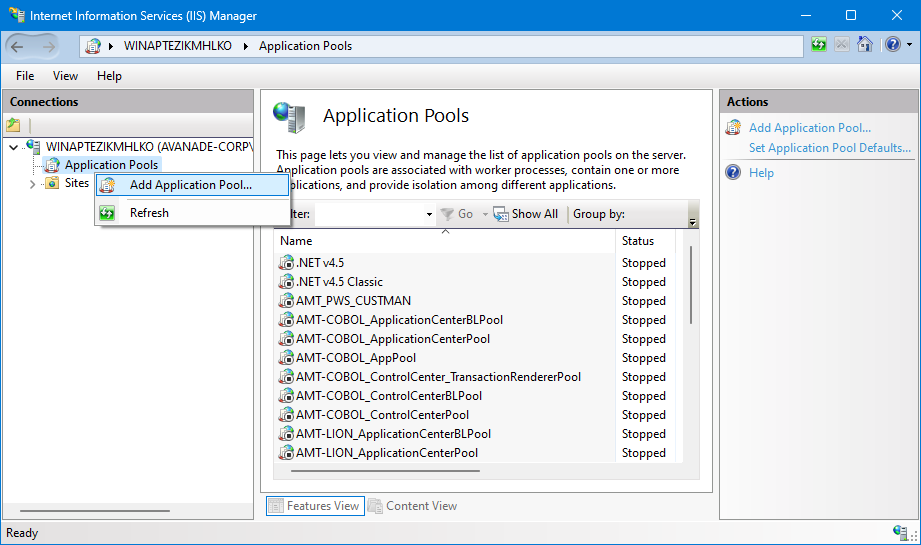Open the toolbar overflow arrow next to Group by
The height and width of the screenshot is (545, 921).
[x=693, y=221]
